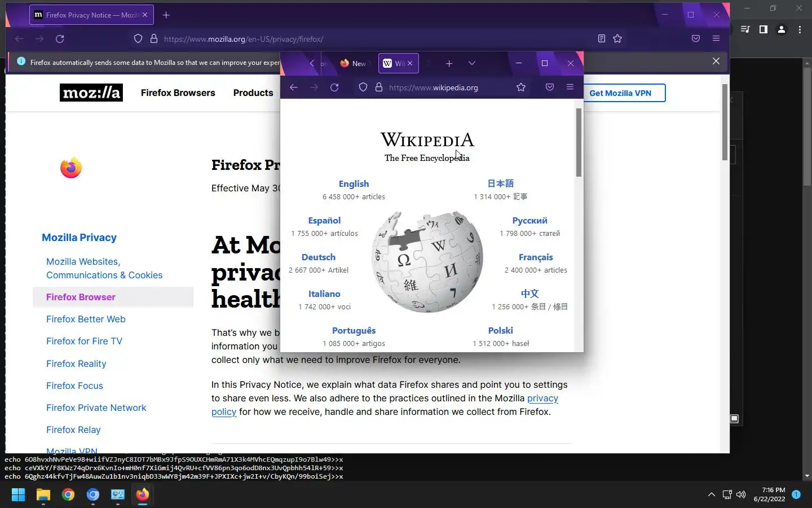
Task: Click the Wikipedia page scrollbar thumb
Action: (579, 142)
